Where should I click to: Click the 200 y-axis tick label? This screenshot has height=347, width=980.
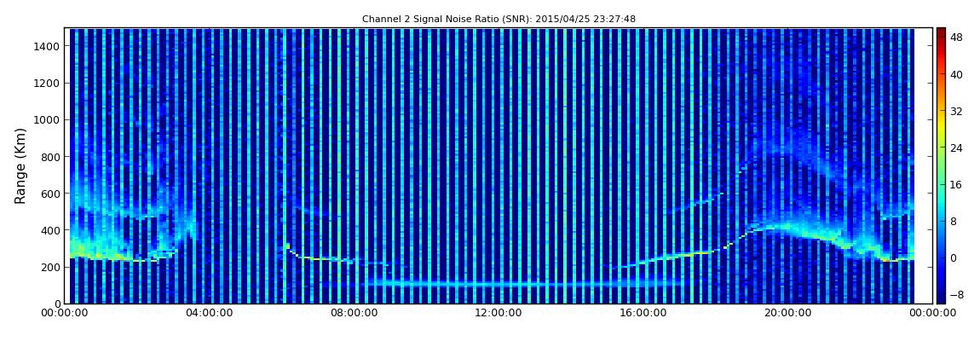tap(50, 267)
